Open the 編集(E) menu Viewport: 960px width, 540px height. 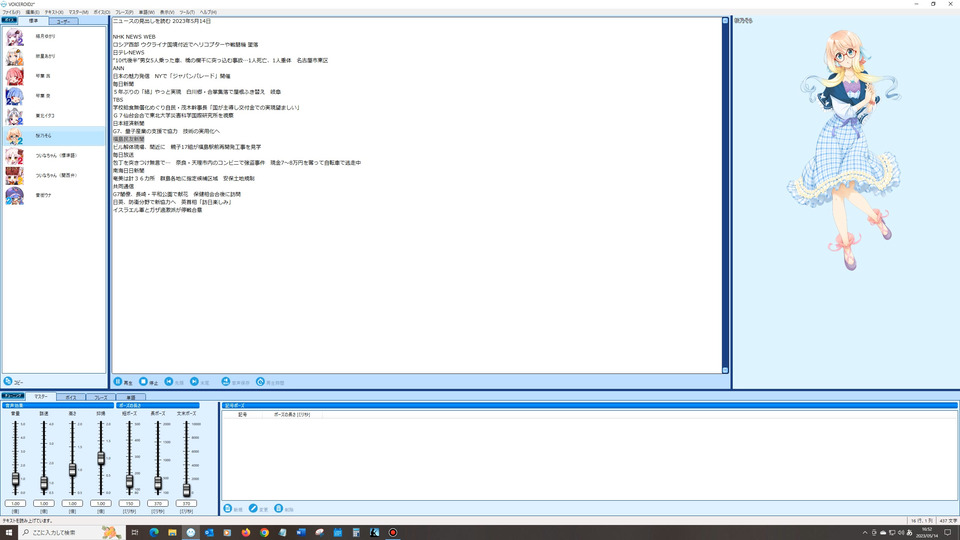click(x=32, y=12)
